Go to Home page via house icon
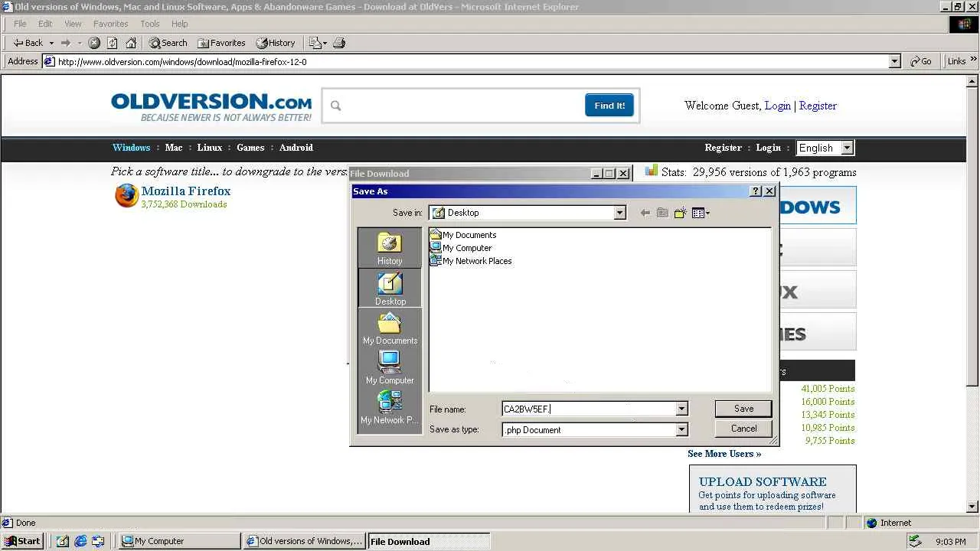Image resolution: width=980 pixels, height=551 pixels. (131, 43)
